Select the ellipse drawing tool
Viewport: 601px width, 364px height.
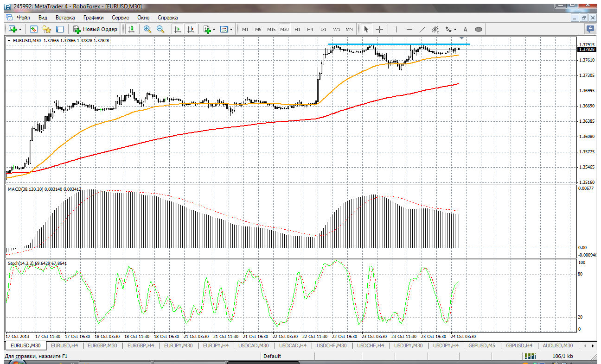point(479,29)
